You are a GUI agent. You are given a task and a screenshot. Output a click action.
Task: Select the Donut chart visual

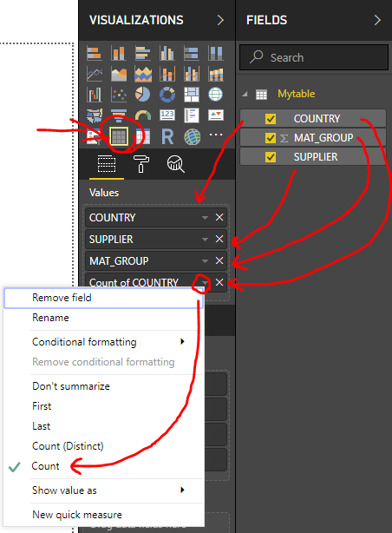tap(167, 95)
